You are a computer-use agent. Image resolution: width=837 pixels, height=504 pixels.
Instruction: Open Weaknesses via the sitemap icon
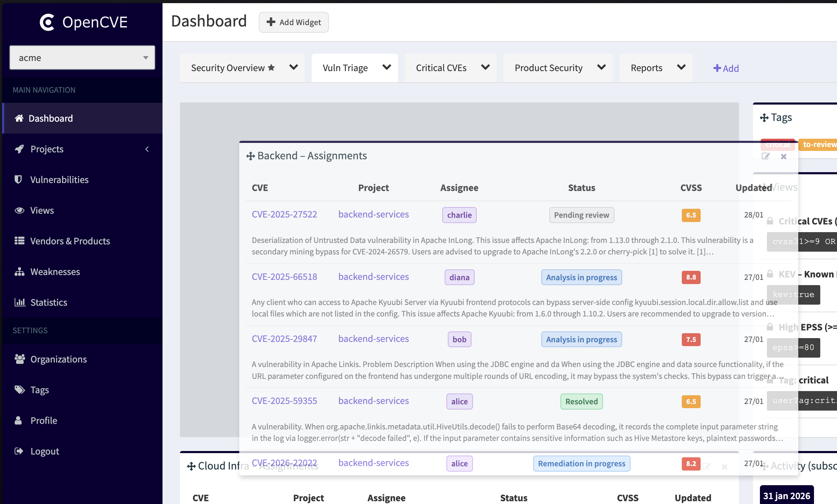pos(19,272)
